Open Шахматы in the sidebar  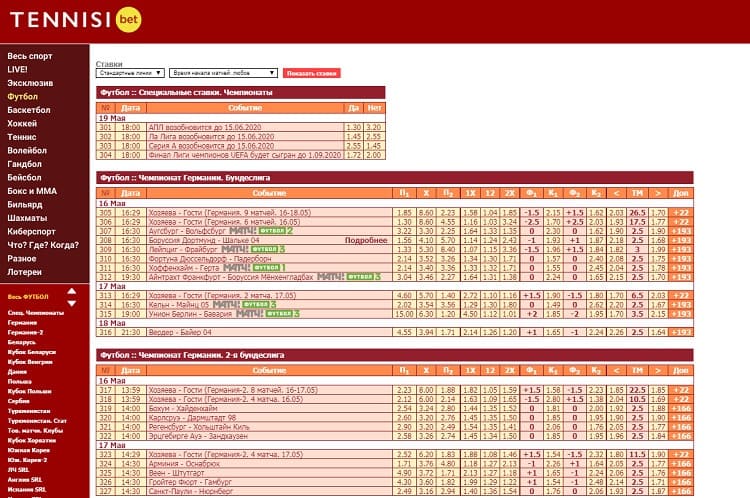click(x=27, y=218)
